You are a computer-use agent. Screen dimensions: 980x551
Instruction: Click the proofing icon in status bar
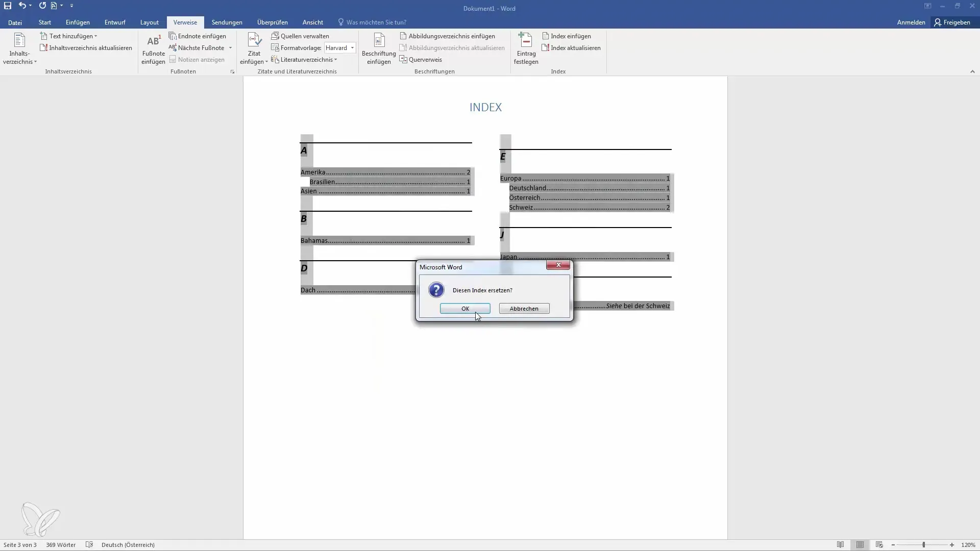89,545
